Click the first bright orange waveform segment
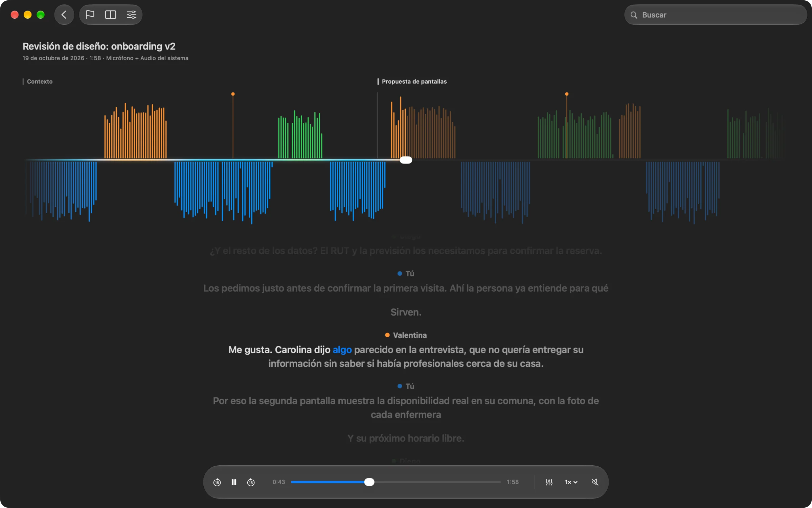 click(135, 131)
